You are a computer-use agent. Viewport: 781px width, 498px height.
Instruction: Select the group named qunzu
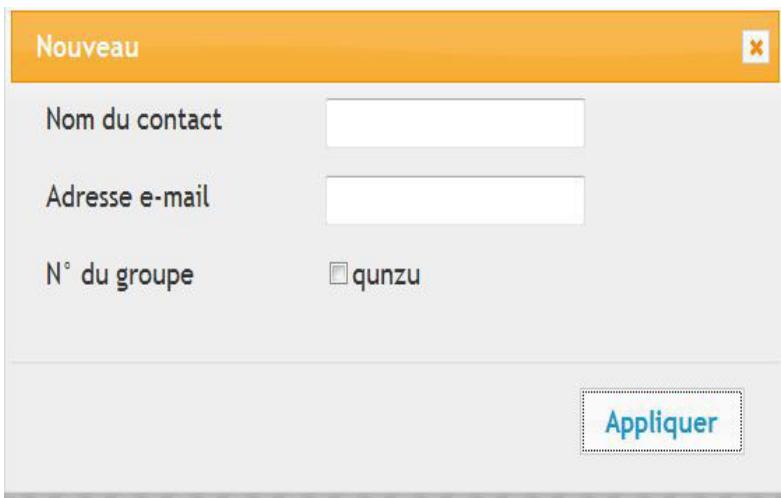click(x=337, y=274)
